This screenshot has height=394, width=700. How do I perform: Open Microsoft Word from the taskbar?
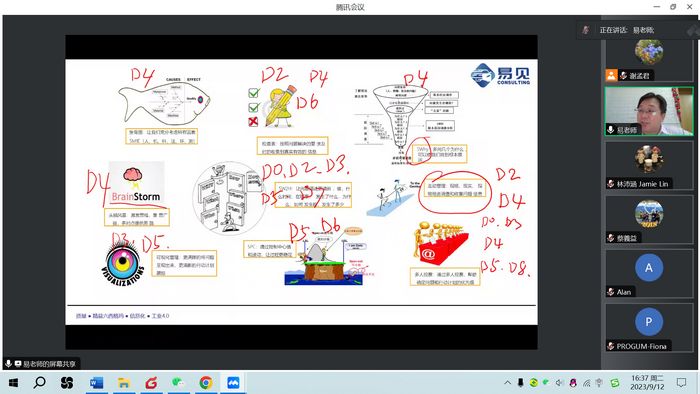(x=96, y=382)
